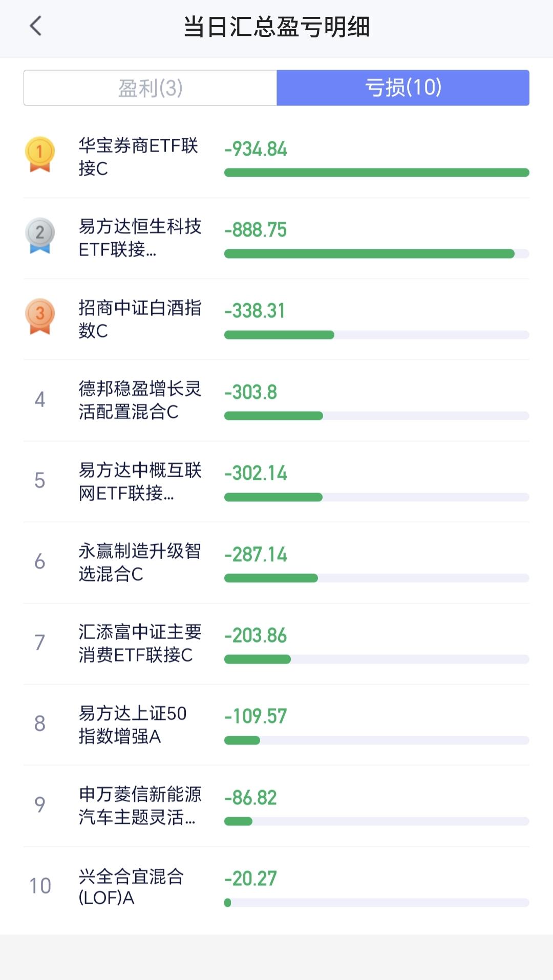Tap the -934.84 loss progress bar
The image size is (553, 980).
click(x=377, y=173)
